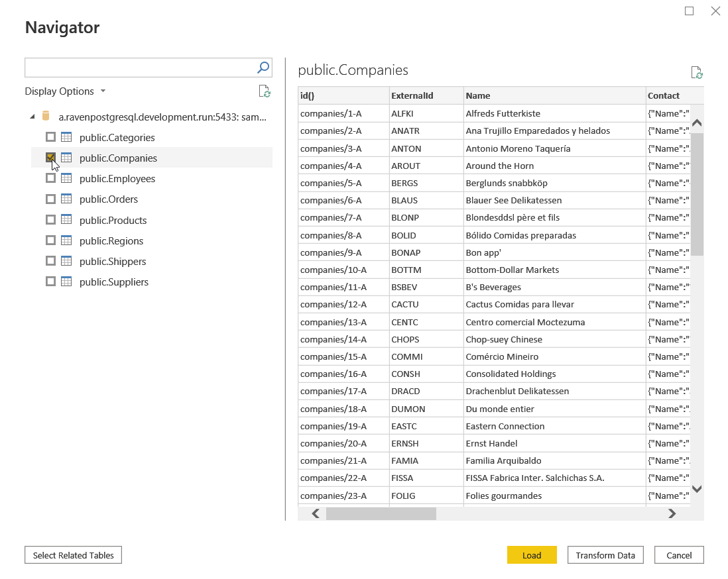The width and height of the screenshot is (728, 579).
Task: Check the public.Categories checkbox
Action: tap(50, 137)
